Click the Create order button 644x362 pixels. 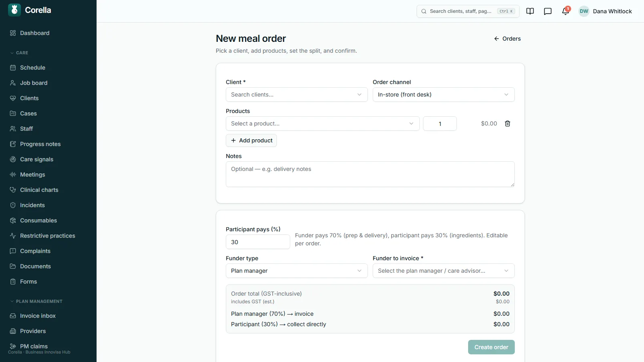pyautogui.click(x=491, y=347)
